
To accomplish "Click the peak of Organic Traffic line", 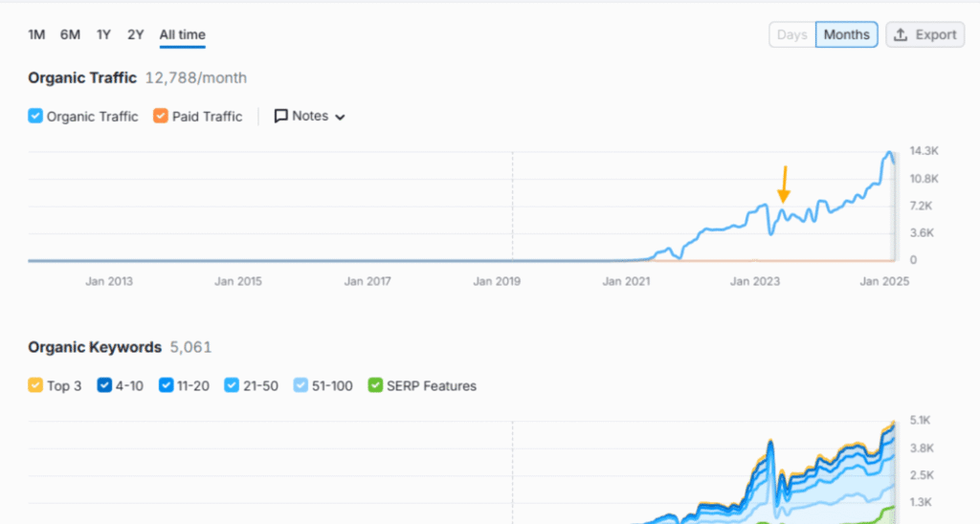I will point(889,153).
